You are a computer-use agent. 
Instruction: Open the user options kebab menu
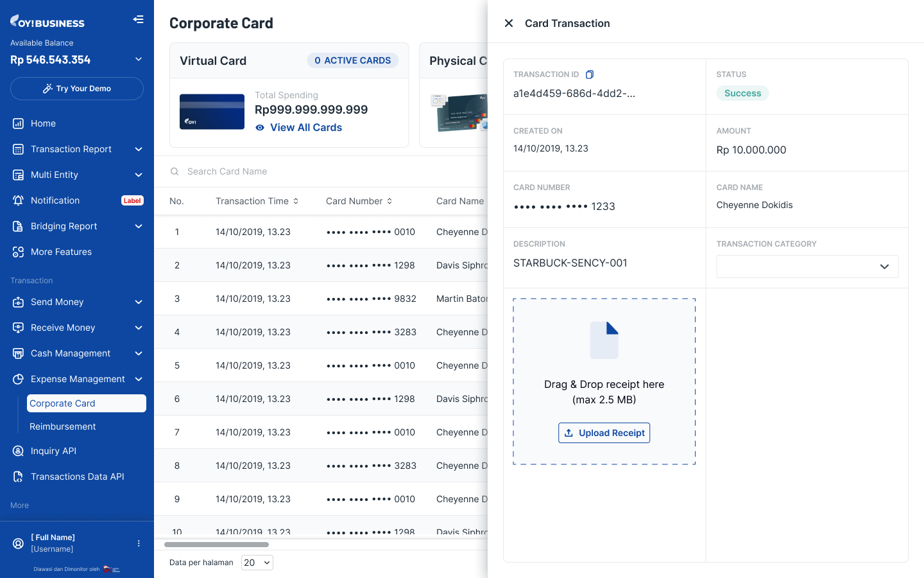tap(138, 543)
